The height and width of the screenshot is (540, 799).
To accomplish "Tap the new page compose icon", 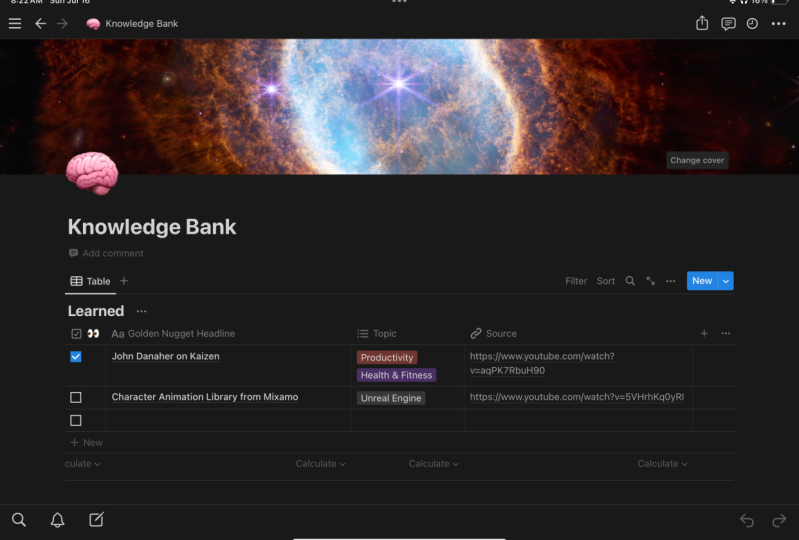I will tap(96, 519).
